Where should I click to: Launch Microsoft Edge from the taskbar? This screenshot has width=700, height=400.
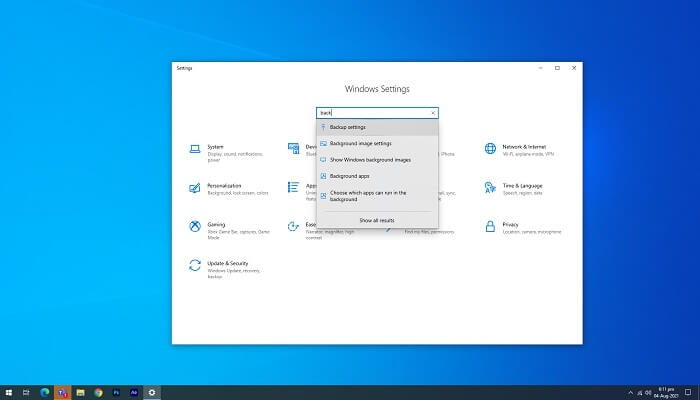pos(45,392)
